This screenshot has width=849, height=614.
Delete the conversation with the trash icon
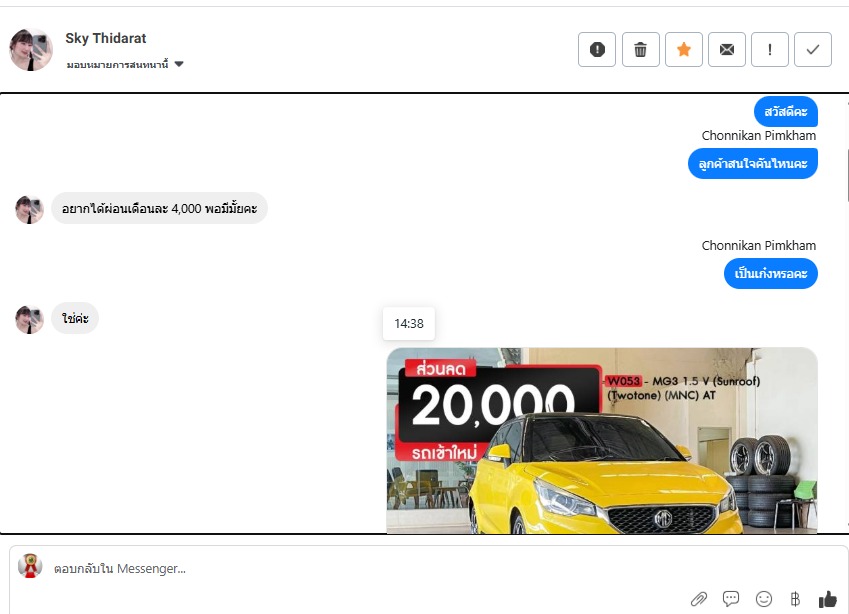click(x=641, y=50)
